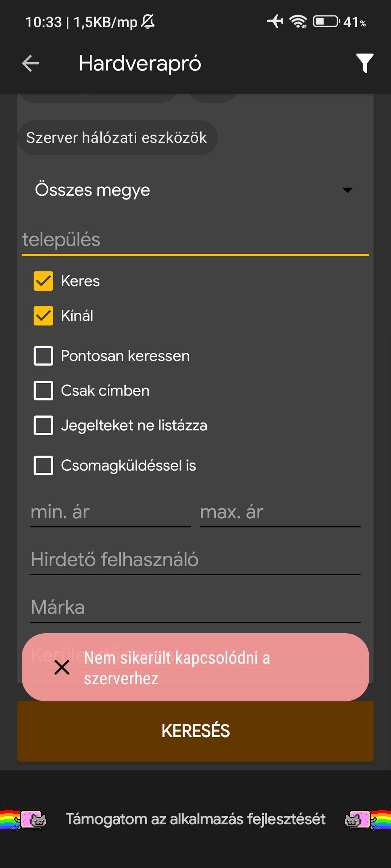Check the Csak címben box
This screenshot has height=868, width=391.
44,391
